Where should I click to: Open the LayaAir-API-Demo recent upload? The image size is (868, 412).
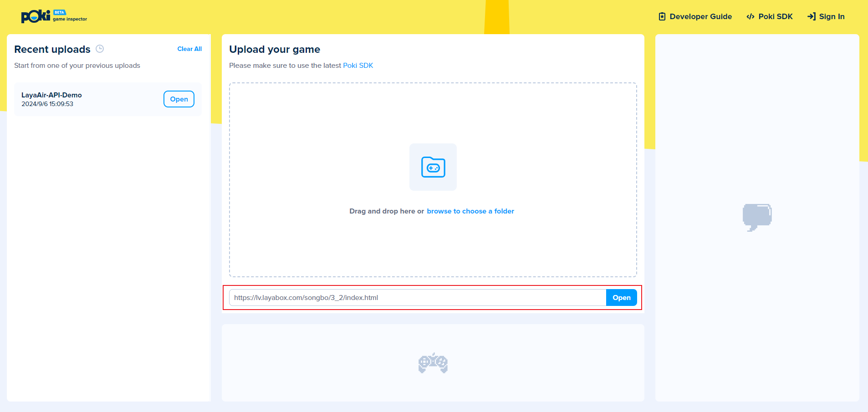[x=179, y=99]
